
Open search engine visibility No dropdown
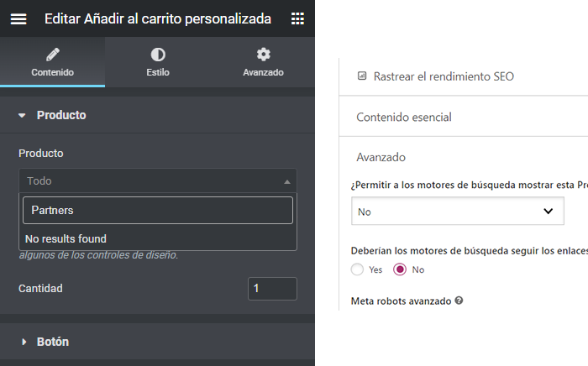point(457,212)
